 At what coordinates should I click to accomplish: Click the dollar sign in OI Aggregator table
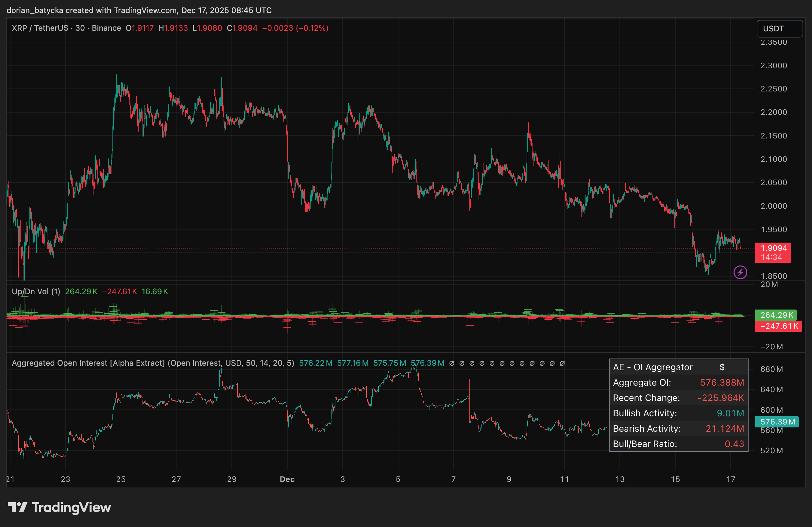pos(722,367)
